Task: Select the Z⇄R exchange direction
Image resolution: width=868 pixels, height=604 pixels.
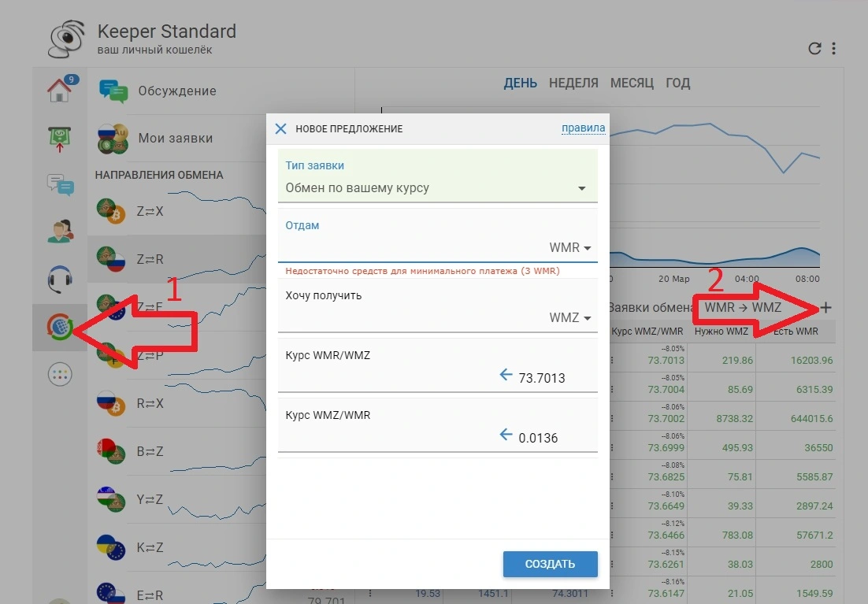Action: pyautogui.click(x=177, y=259)
